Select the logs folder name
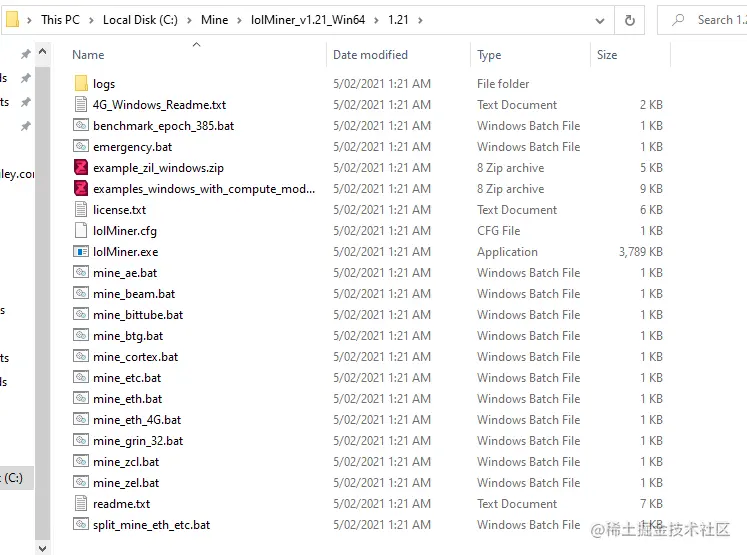 [x=104, y=84]
